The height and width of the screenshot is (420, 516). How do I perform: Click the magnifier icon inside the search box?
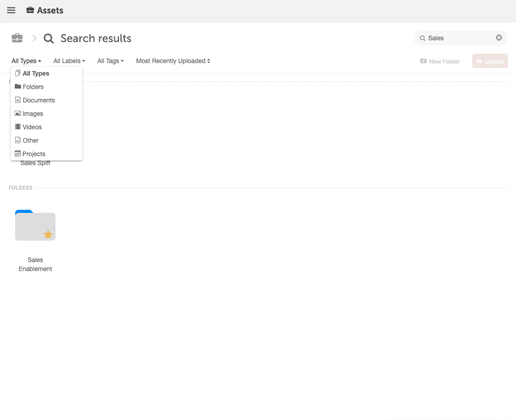(x=422, y=38)
